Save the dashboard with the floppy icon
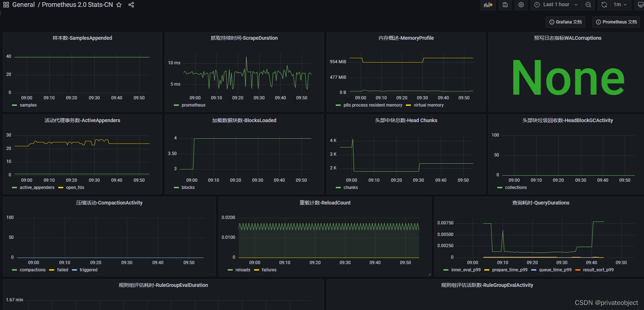This screenshot has width=644, height=310. (x=505, y=5)
